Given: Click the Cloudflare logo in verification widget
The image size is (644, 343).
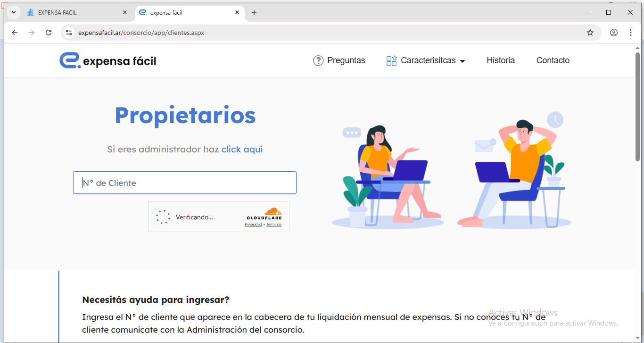Looking at the screenshot, I should [x=264, y=214].
